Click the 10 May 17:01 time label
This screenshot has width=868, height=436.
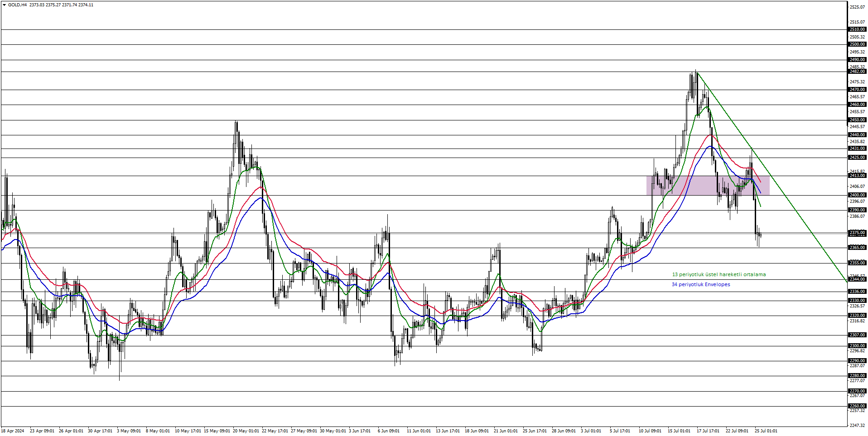click(x=188, y=431)
